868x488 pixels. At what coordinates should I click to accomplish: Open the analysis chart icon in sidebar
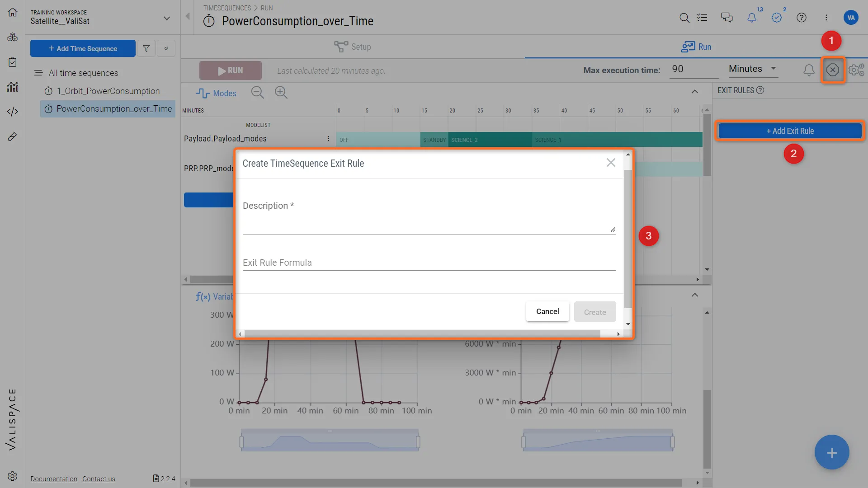point(13,86)
